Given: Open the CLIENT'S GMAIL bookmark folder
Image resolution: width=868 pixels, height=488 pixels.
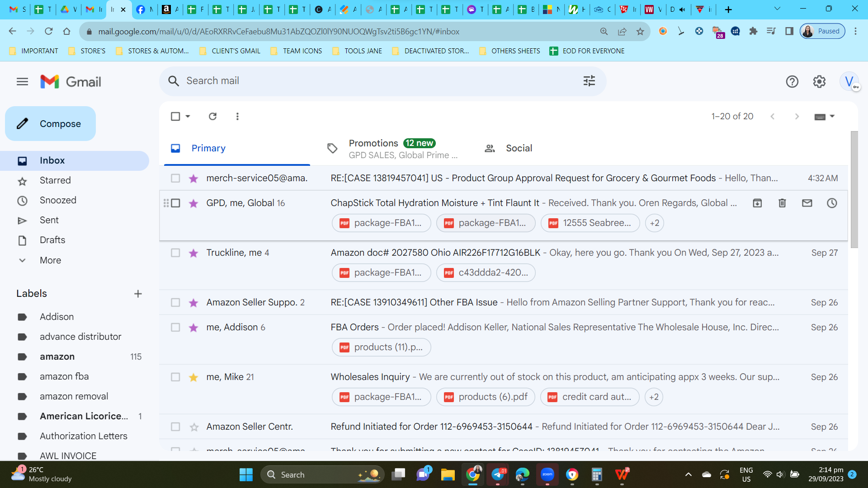Looking at the screenshot, I should click(x=230, y=51).
